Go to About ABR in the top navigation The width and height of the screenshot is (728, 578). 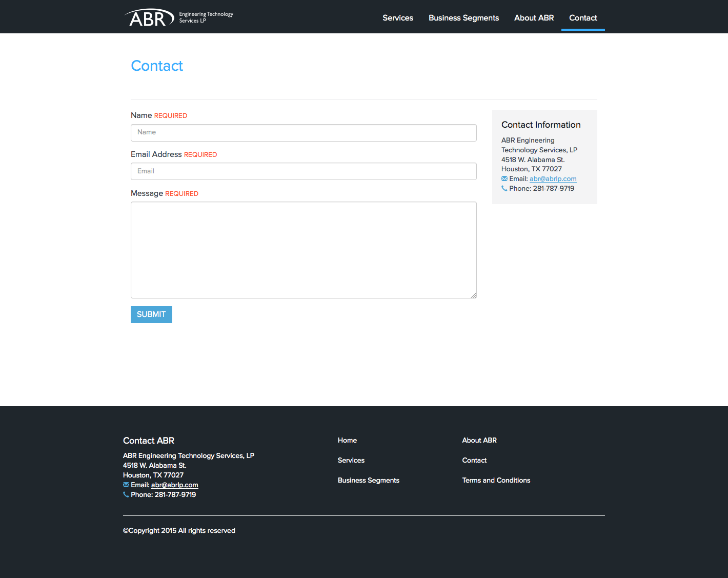coord(534,18)
